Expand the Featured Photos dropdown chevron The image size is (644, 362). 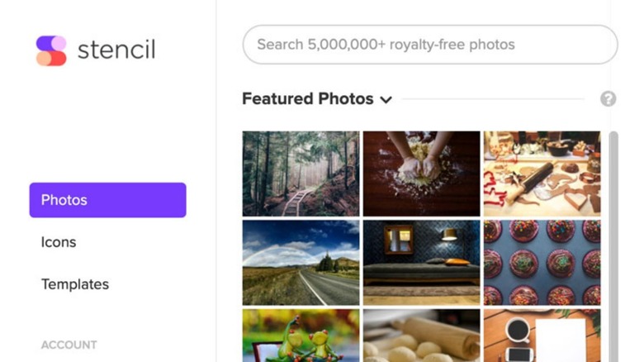386,100
